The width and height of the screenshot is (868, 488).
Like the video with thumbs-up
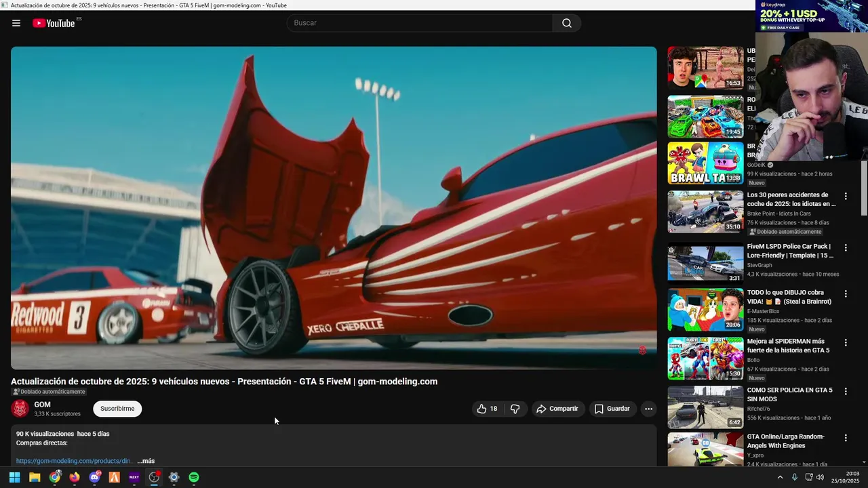coord(488,409)
